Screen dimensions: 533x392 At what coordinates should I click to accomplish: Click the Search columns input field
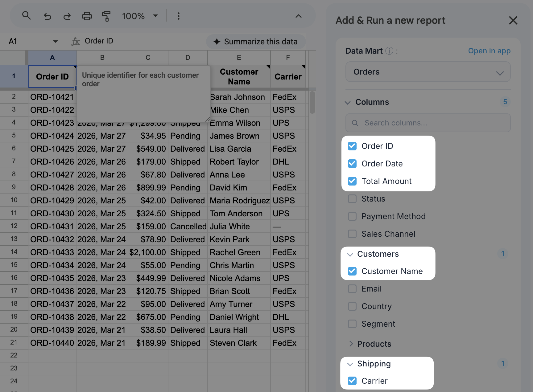click(428, 123)
